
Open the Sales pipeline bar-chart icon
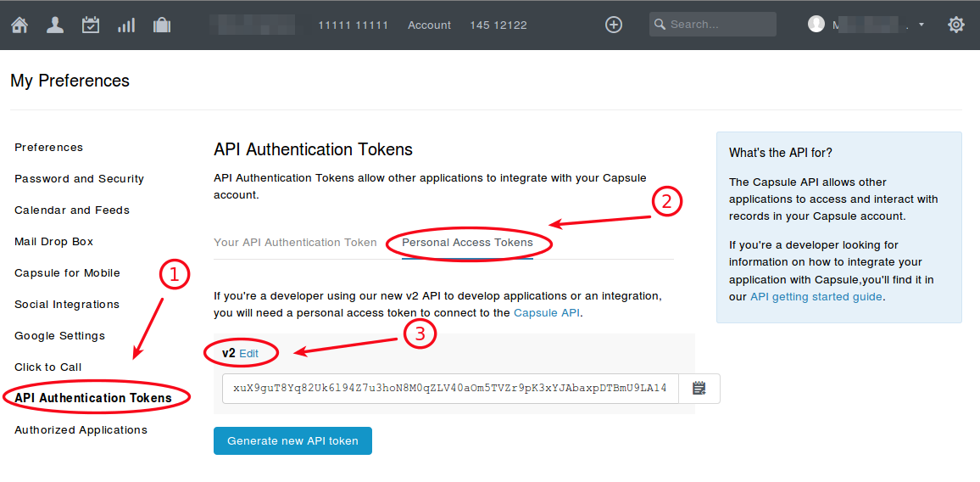(x=126, y=25)
